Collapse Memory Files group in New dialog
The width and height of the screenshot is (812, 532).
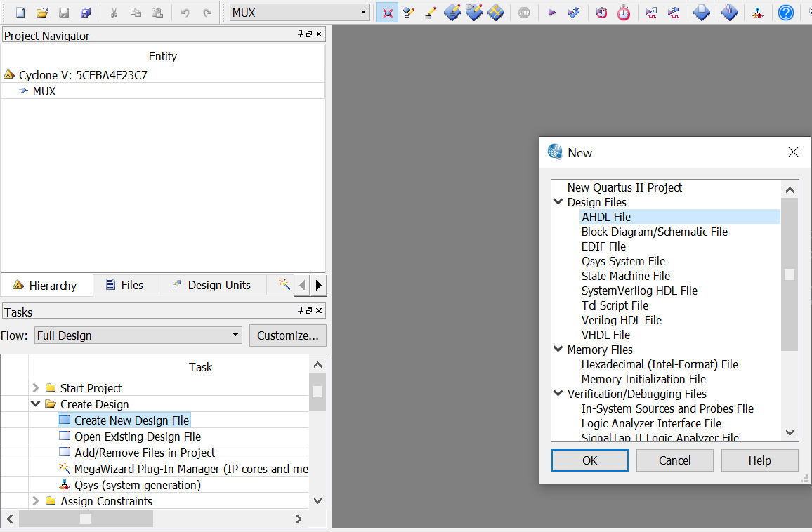tap(558, 349)
